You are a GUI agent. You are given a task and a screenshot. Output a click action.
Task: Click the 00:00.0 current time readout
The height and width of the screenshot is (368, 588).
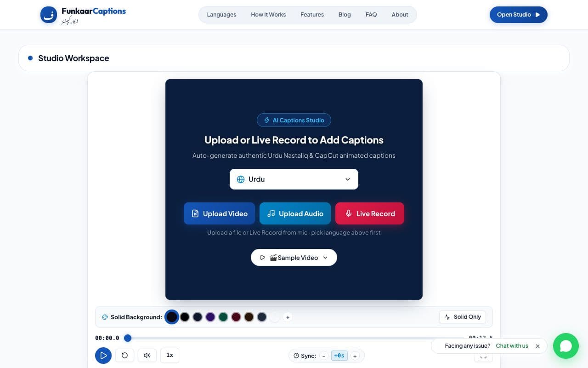coord(107,338)
